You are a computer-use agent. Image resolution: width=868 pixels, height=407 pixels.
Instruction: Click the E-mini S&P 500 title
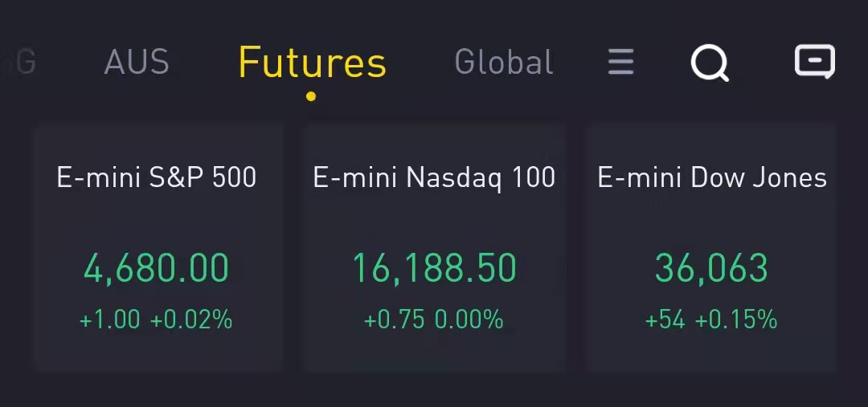[157, 178]
